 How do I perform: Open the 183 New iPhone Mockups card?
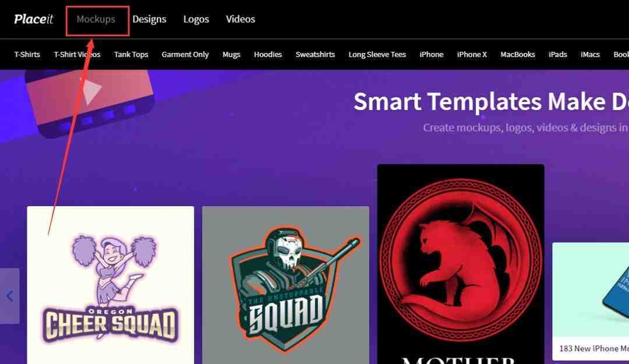pyautogui.click(x=591, y=302)
